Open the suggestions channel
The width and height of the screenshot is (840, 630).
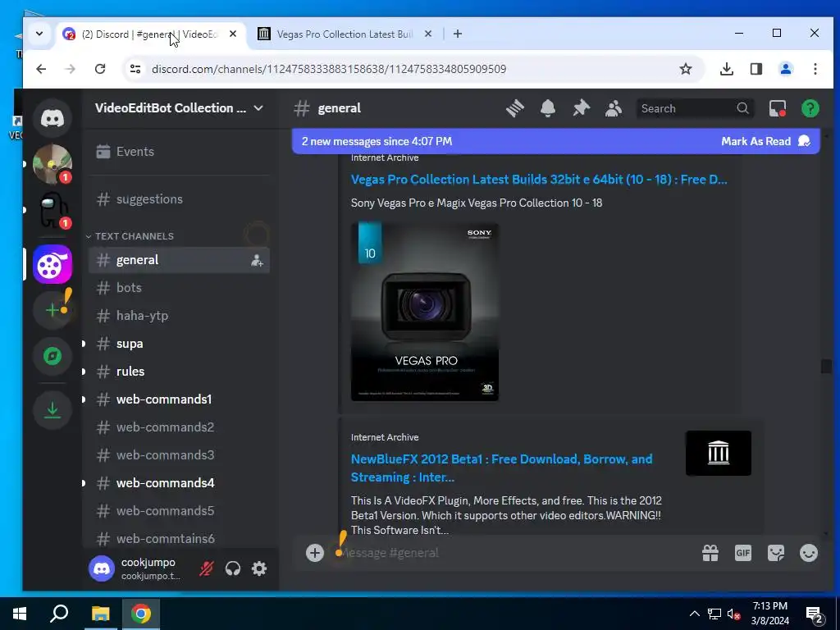coord(179,199)
